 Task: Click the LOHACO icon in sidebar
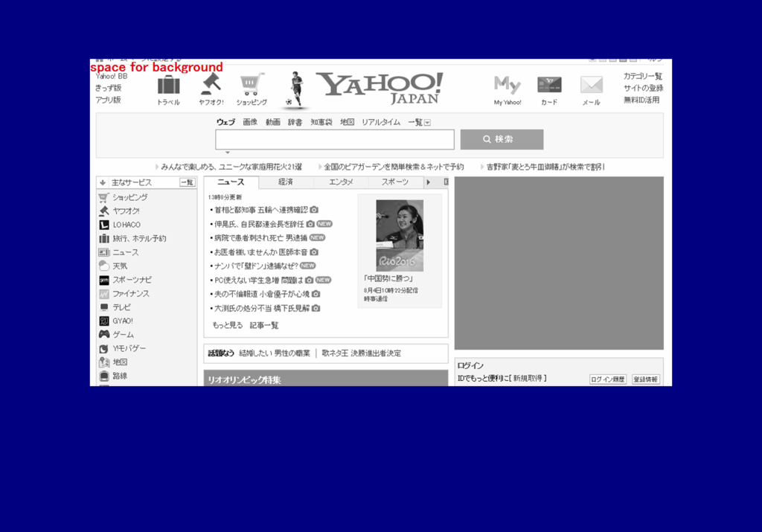pos(104,225)
